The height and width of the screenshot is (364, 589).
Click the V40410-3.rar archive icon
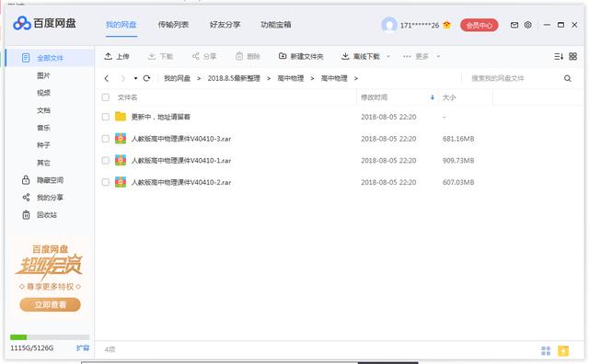[121, 139]
